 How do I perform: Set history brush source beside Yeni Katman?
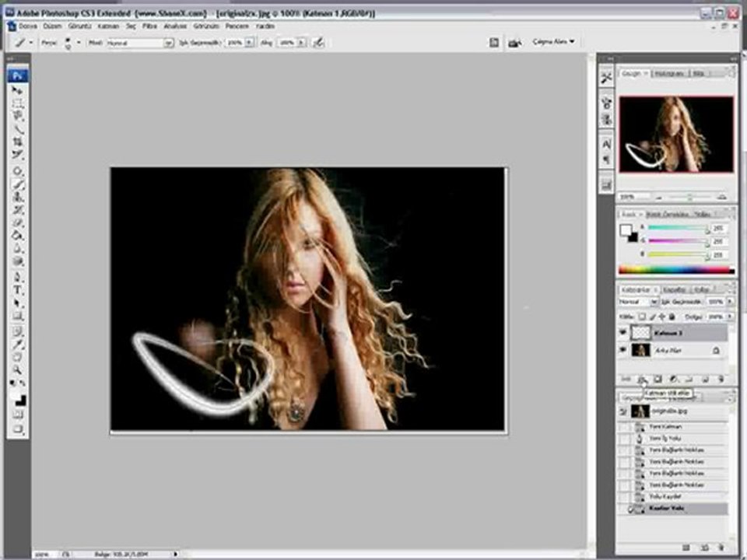pyautogui.click(x=625, y=427)
